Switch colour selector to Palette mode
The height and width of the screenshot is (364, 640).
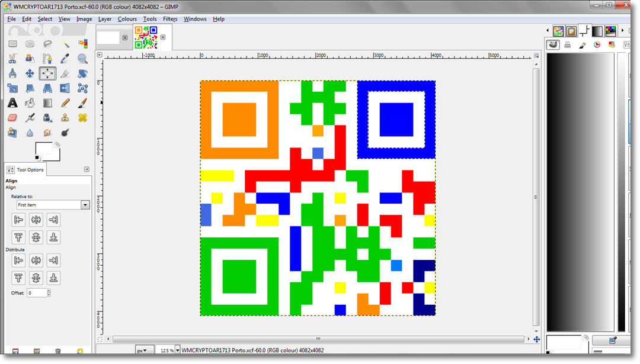[x=612, y=45]
